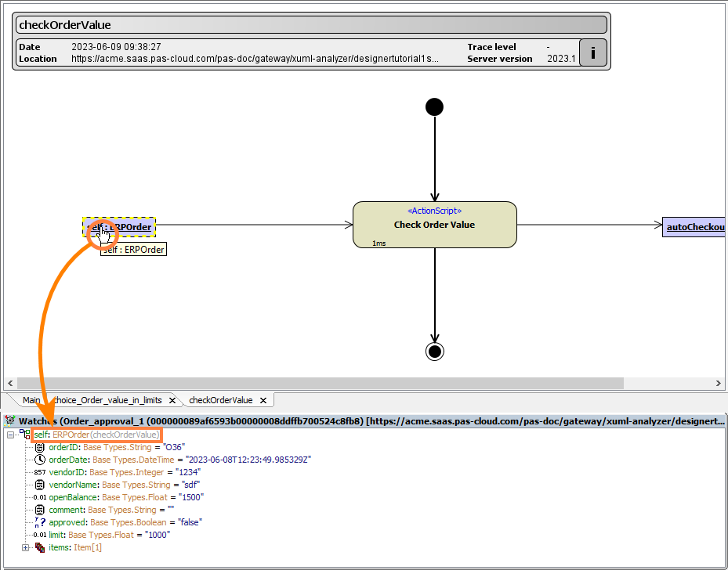Collapse the self ERPOrder tree node
728x570 pixels.
[x=10, y=435]
